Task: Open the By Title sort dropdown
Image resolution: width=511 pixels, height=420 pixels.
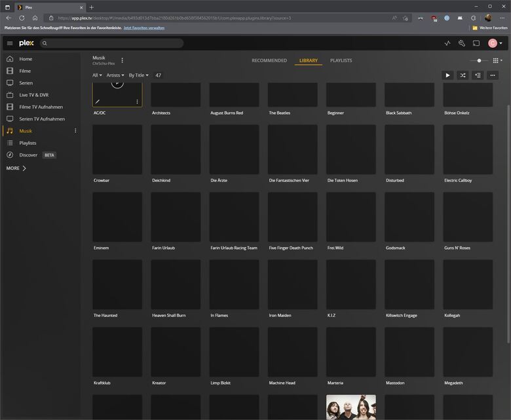Action: 138,75
